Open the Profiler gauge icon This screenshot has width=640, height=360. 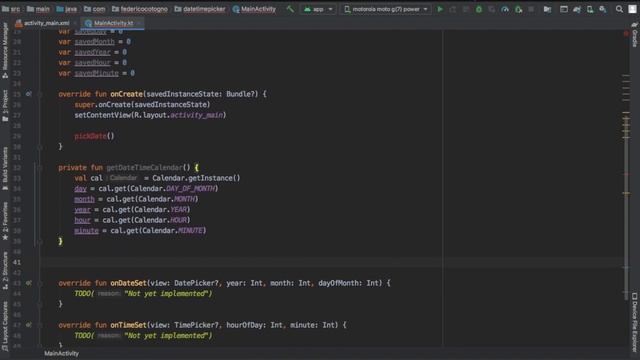505,9
